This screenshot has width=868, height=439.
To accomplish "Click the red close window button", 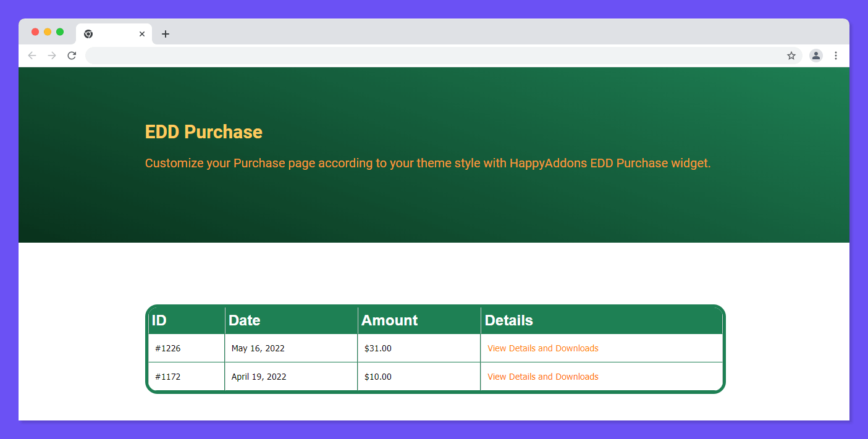I will click(x=35, y=32).
